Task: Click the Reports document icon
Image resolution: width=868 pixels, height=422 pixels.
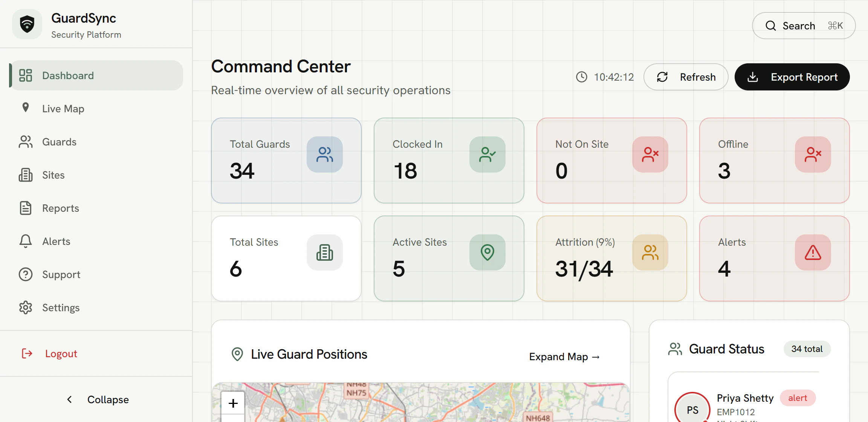Action: tap(26, 208)
